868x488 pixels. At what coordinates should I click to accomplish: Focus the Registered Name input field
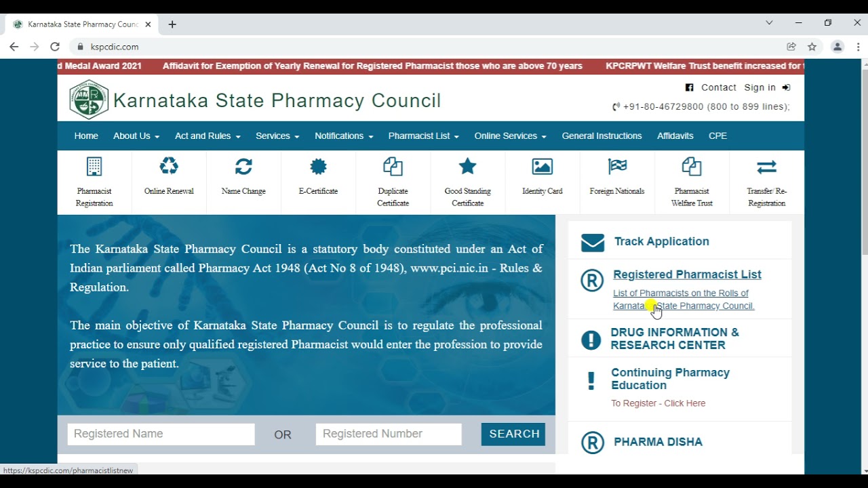[161, 434]
